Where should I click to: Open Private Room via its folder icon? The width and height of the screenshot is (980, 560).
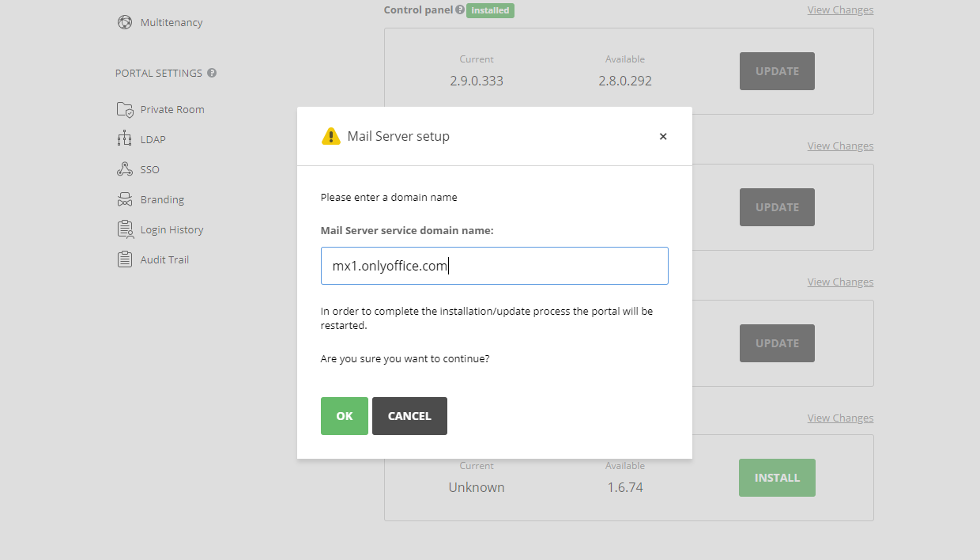click(x=125, y=110)
